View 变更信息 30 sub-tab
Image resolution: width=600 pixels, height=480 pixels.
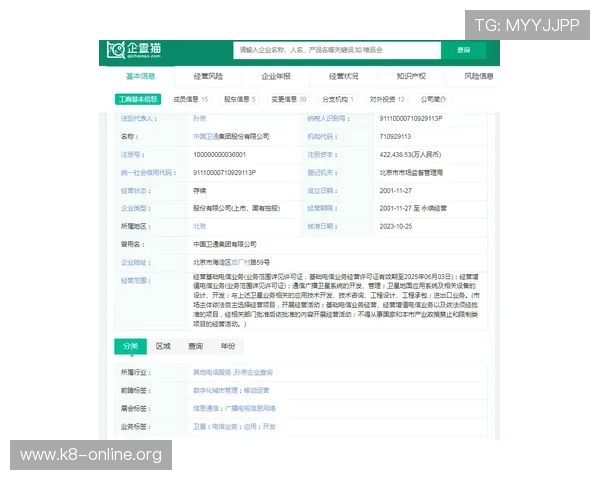click(x=289, y=100)
